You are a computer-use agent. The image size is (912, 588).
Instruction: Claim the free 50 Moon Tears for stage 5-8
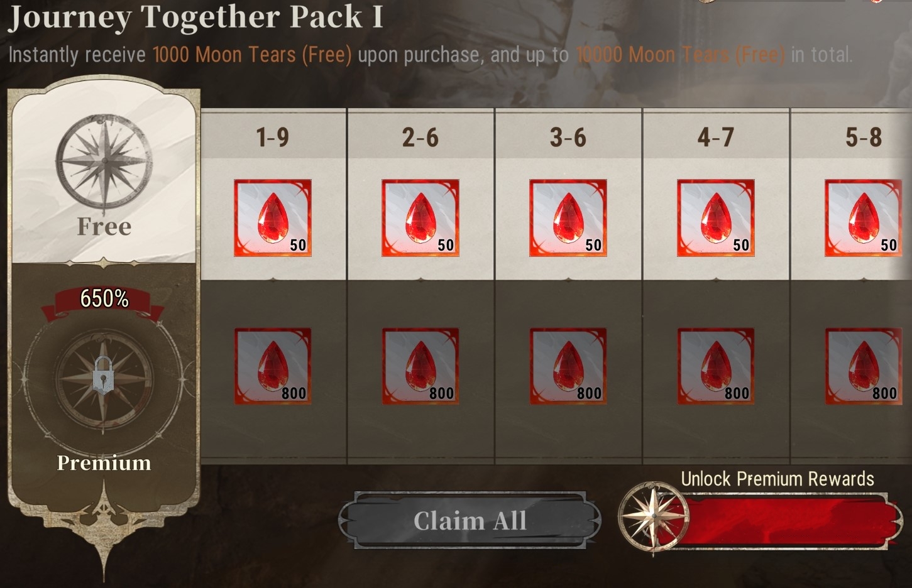click(864, 218)
